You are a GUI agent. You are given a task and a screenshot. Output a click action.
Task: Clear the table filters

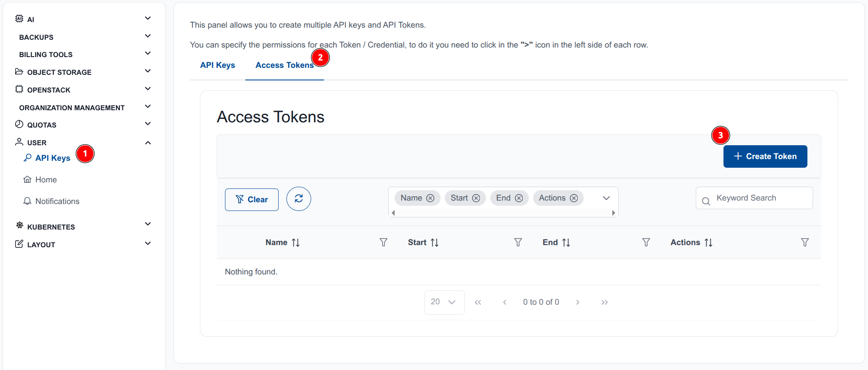(x=252, y=200)
